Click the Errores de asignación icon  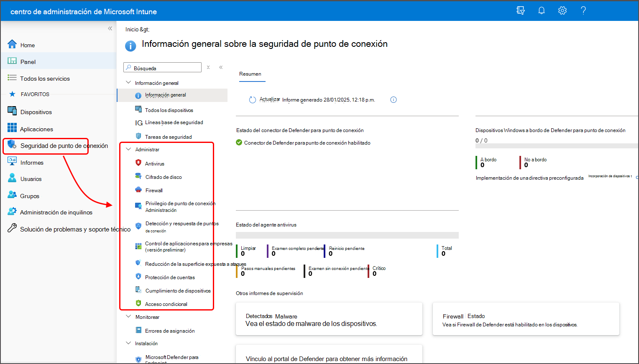[138, 330]
